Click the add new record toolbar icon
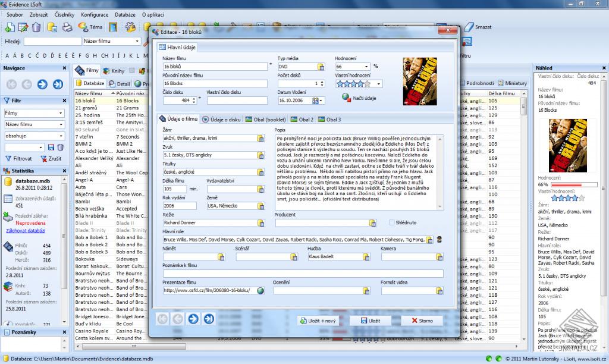The image size is (609, 364). [x=10, y=27]
